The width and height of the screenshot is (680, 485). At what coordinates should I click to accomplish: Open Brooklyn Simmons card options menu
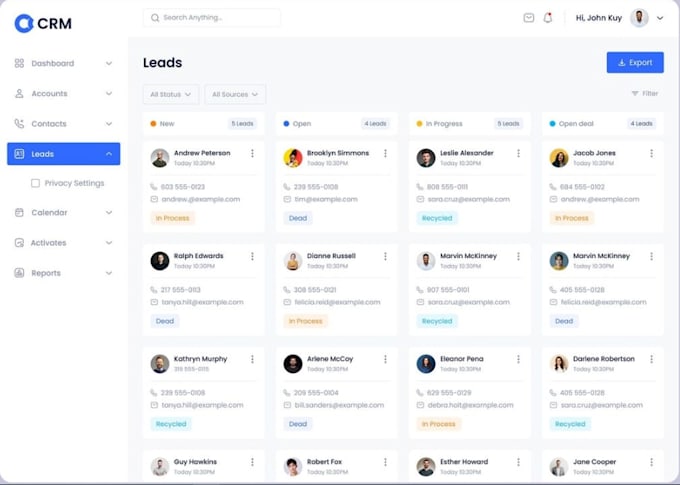385,153
